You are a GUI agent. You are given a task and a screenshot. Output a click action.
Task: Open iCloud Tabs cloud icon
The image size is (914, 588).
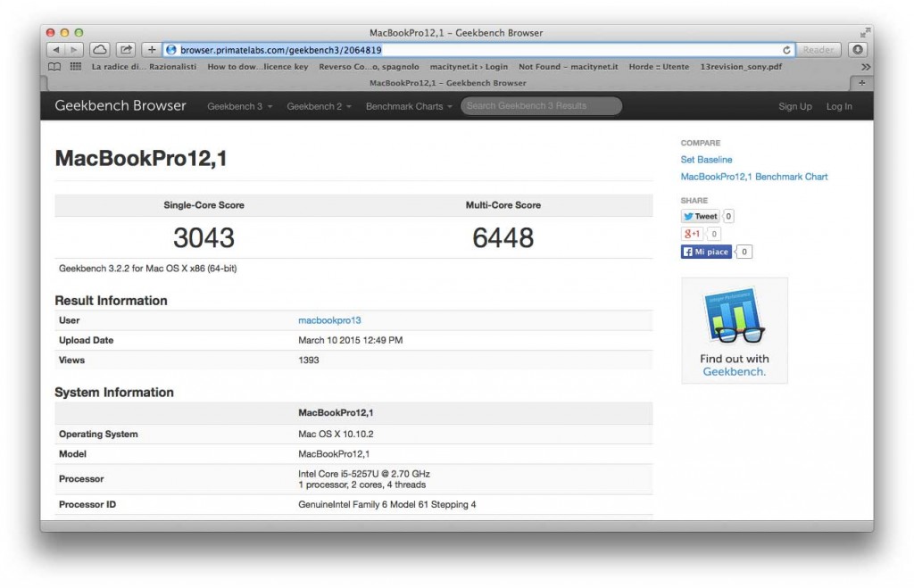(100, 50)
